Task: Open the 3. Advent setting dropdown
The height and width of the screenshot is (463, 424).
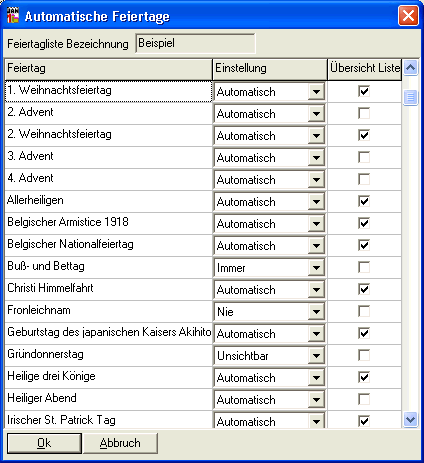Action: pyautogui.click(x=316, y=157)
